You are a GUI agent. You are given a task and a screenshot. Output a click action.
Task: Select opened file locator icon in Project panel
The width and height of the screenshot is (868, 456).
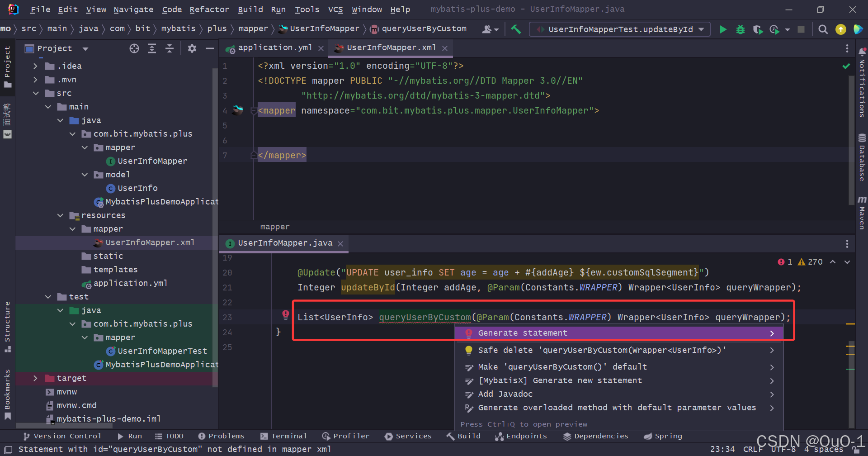134,48
